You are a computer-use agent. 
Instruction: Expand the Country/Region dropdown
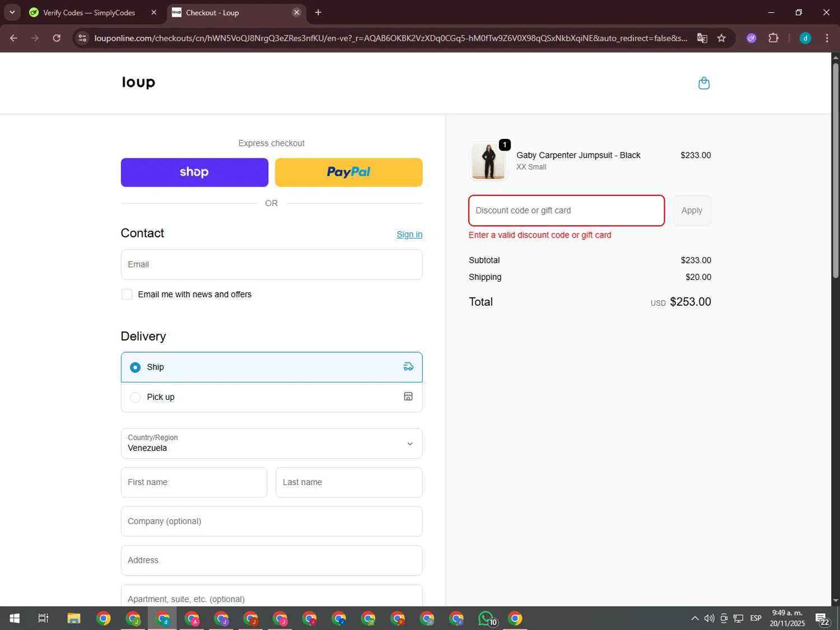point(272,444)
